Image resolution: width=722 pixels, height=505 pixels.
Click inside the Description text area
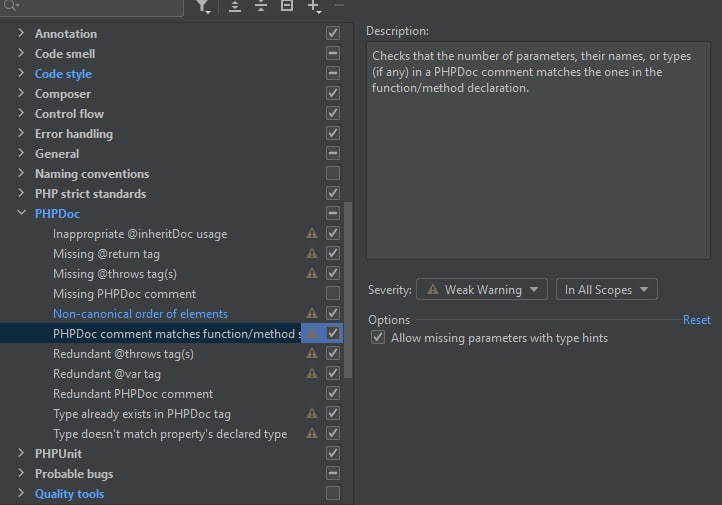click(538, 151)
